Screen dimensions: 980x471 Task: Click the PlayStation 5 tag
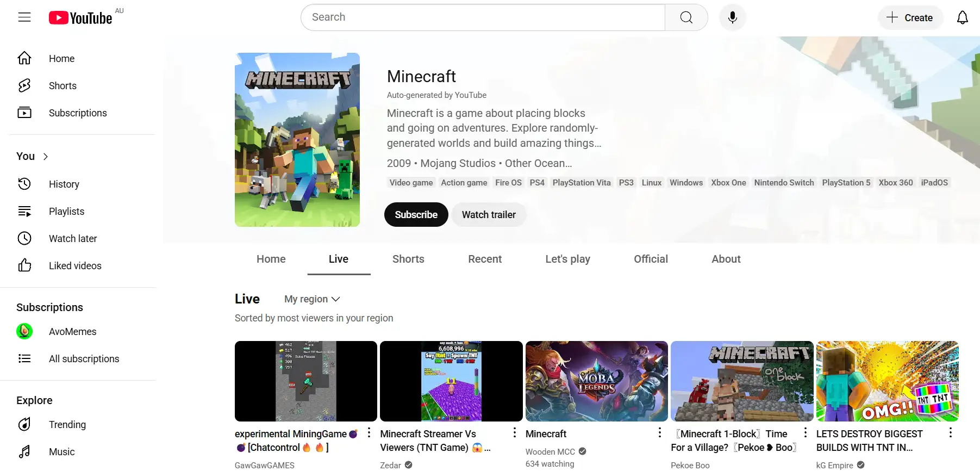846,183
